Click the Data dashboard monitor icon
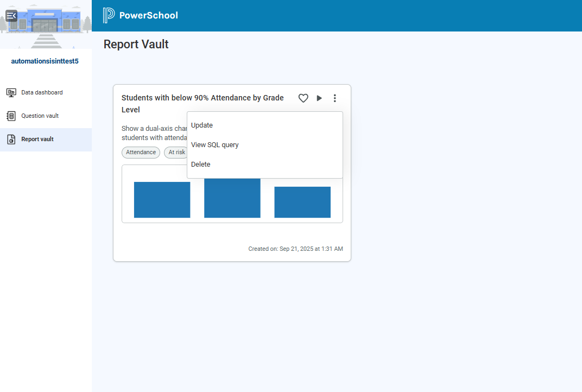This screenshot has width=582, height=392. 11,92
